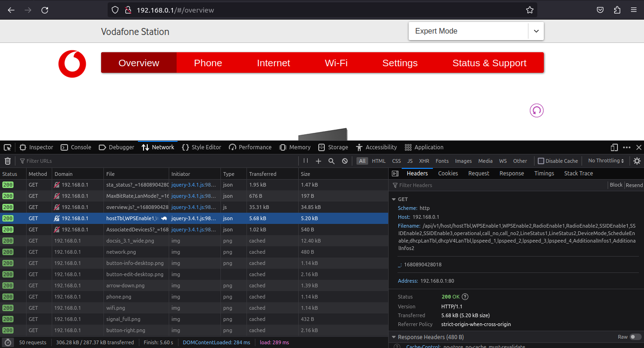Toggle the Images filter button

[x=463, y=161]
